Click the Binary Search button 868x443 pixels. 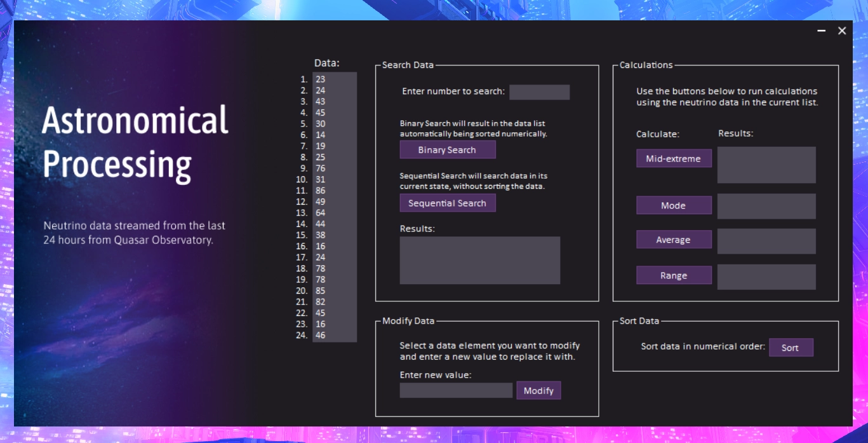point(447,150)
